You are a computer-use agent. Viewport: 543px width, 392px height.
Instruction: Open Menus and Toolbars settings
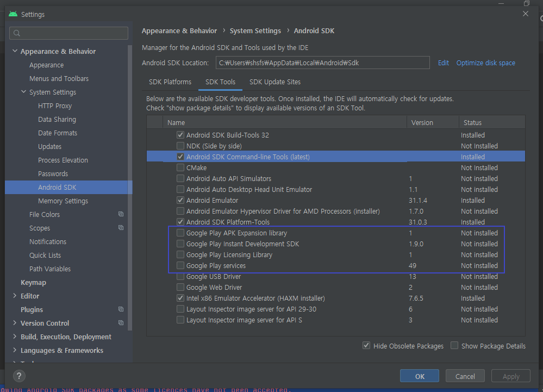[59, 79]
